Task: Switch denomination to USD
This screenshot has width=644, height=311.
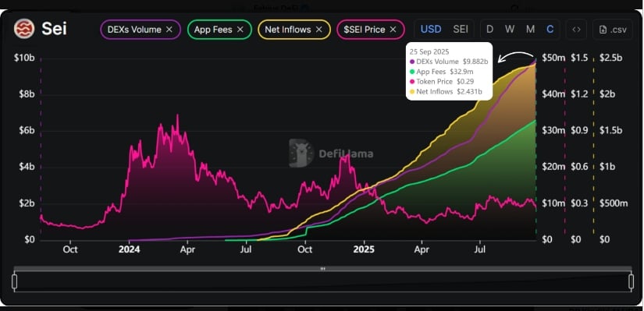Action: coord(431,30)
